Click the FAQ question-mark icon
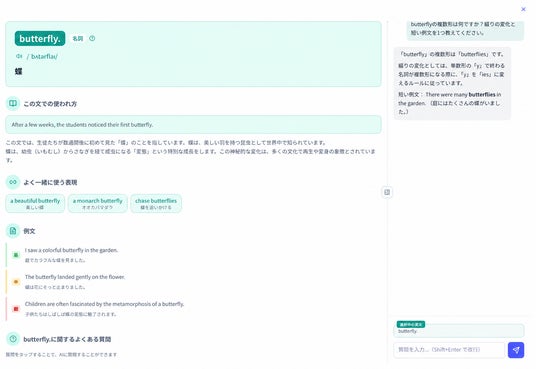Screen dimensions: 536x369 [x=13, y=339]
